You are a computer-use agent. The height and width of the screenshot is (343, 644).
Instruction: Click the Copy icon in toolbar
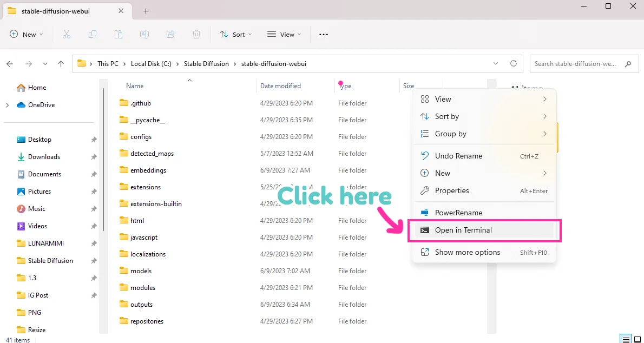(x=93, y=35)
